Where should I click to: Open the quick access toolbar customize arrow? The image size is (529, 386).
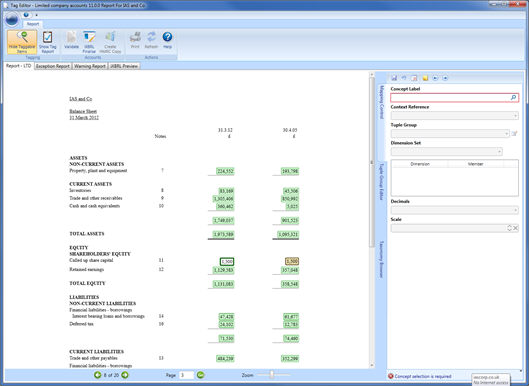click(36, 15)
